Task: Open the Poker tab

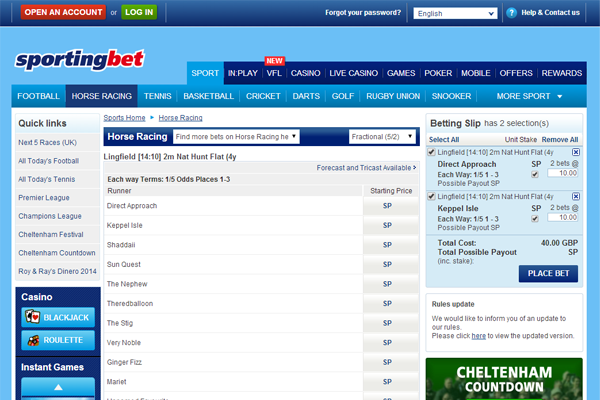Action: point(438,73)
